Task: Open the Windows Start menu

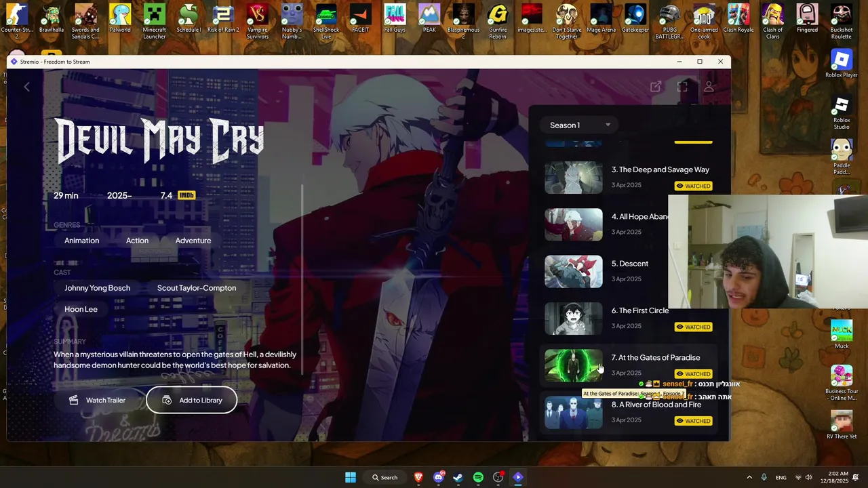Action: (351, 477)
